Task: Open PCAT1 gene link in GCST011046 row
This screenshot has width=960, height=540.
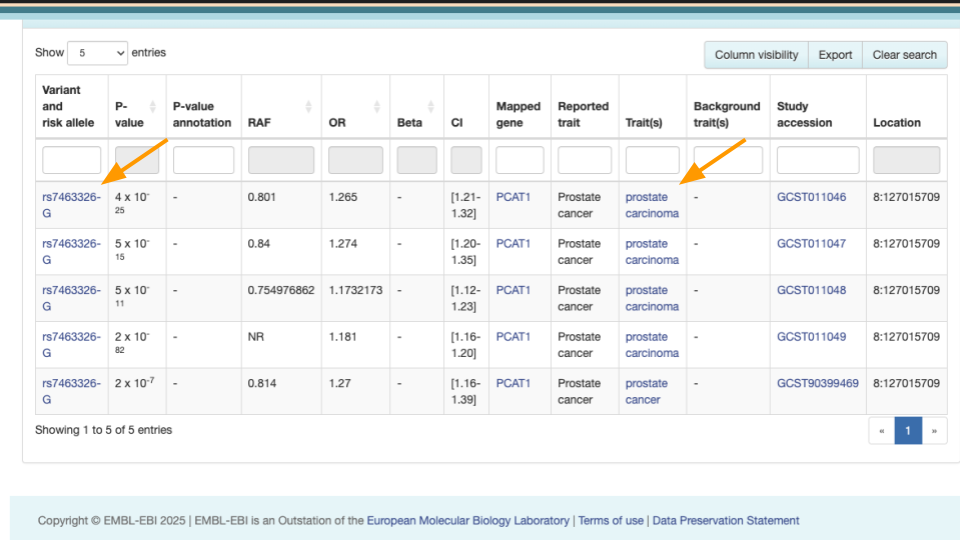Action: pos(513,197)
